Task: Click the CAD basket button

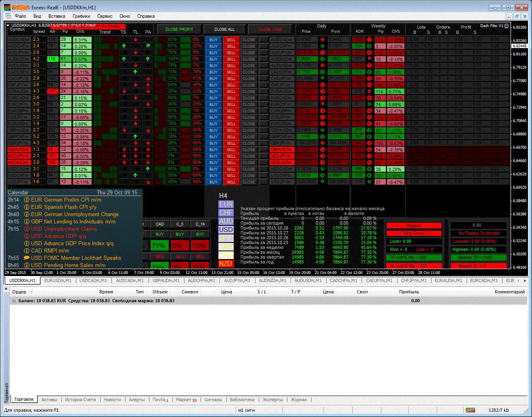Action: click(160, 224)
